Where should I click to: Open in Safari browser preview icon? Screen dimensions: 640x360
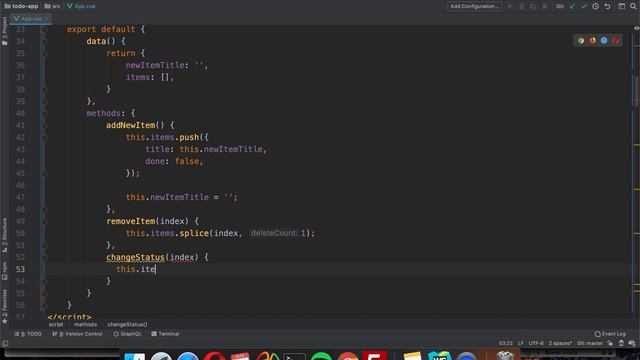604,40
